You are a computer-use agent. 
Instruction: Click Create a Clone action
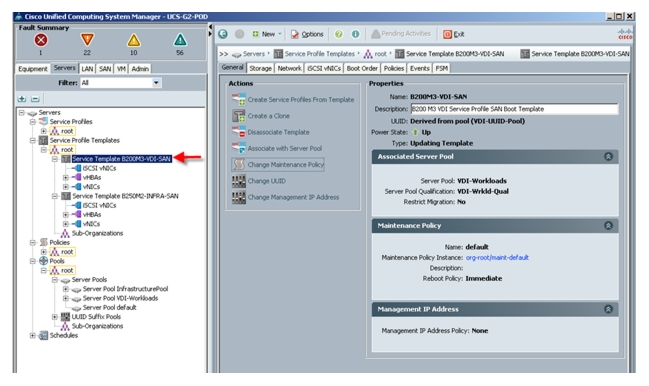261,116
